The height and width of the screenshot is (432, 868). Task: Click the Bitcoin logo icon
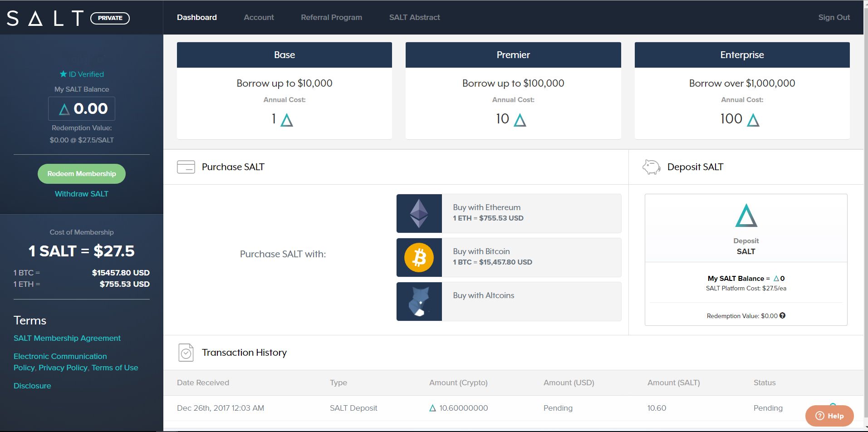tap(419, 257)
